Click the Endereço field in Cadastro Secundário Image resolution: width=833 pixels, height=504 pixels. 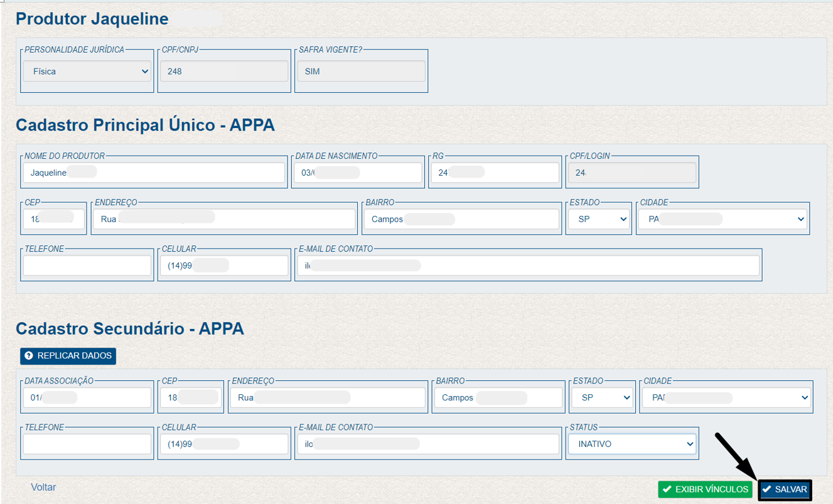click(x=327, y=397)
